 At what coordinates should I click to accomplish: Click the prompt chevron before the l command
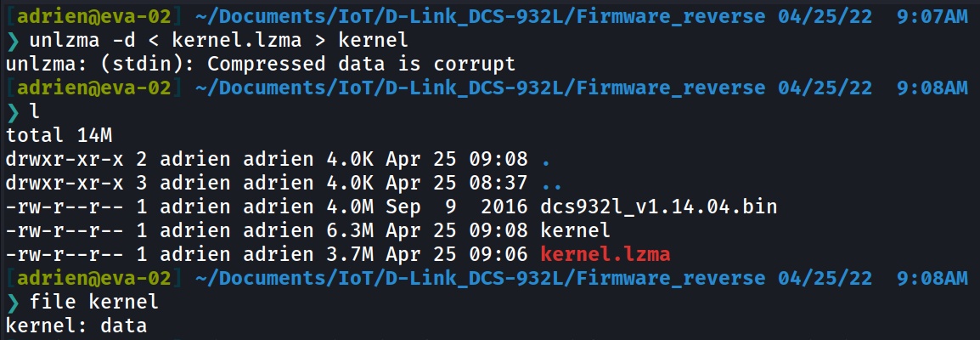tap(11, 111)
